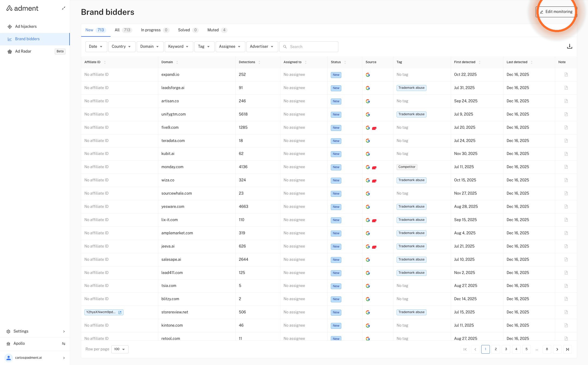Click the Google source icon for jeeva.ai

pos(368,246)
